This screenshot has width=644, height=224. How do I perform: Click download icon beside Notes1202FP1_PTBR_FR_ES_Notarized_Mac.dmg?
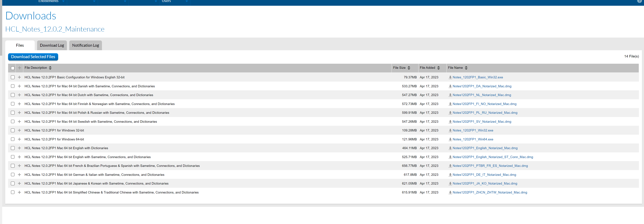click(450, 166)
